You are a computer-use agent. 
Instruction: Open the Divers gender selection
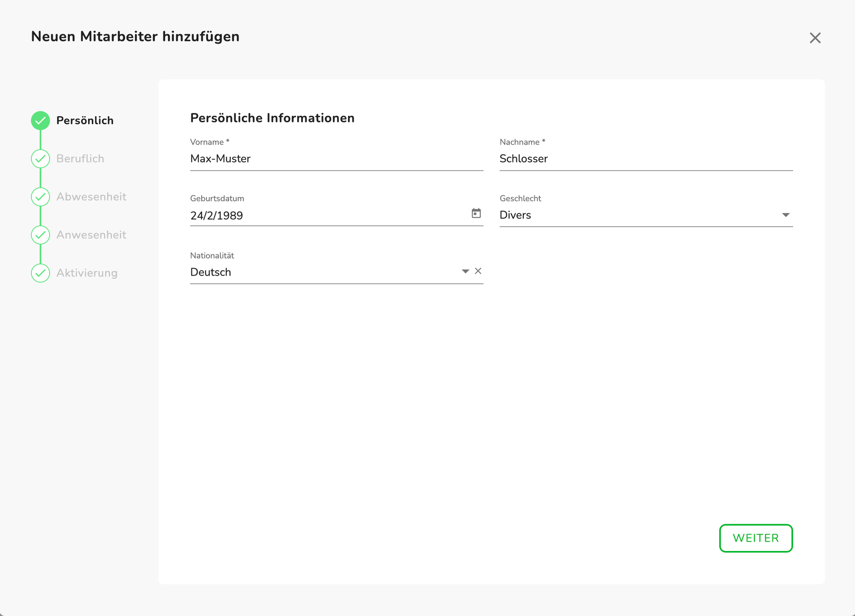point(515,215)
